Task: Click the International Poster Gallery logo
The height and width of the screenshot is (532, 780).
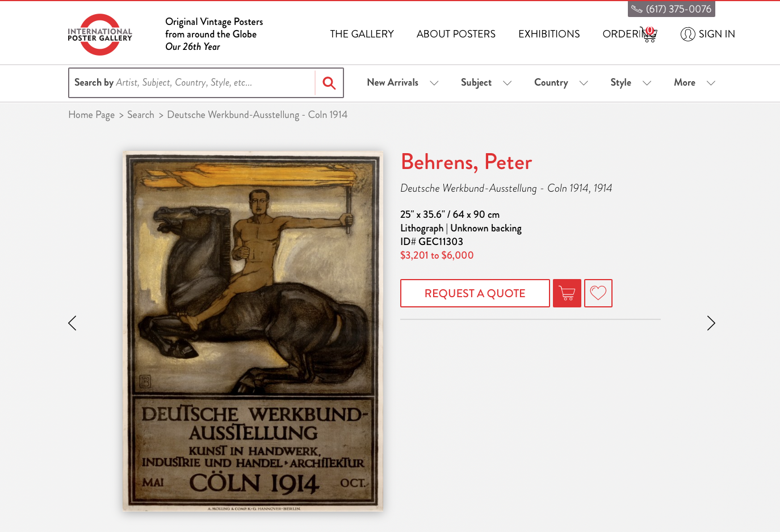Action: pos(100,35)
